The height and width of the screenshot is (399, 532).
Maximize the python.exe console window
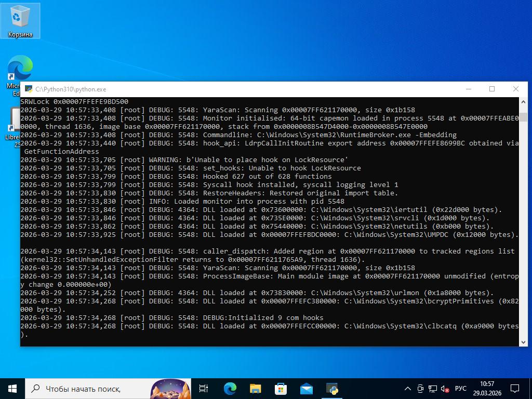coord(492,89)
